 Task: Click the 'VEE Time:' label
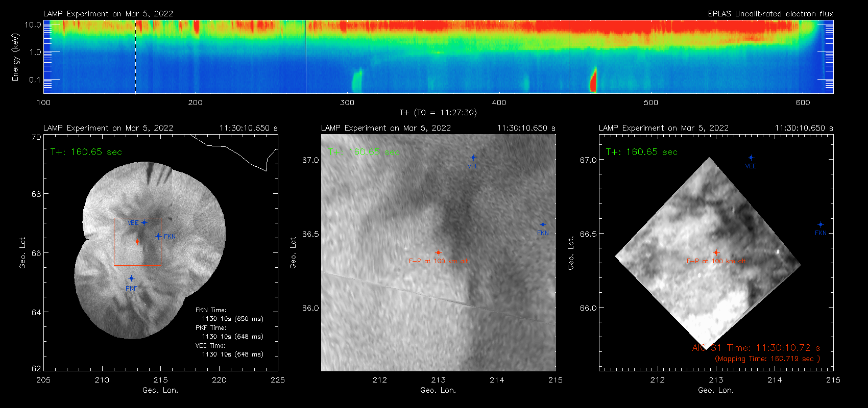(x=211, y=346)
